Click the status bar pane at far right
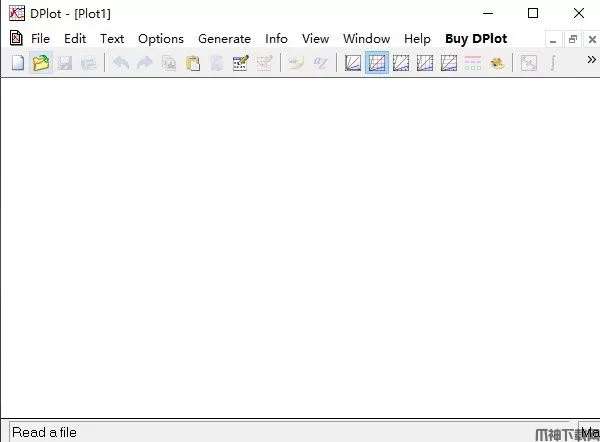The height and width of the screenshot is (442, 600). tap(589, 432)
